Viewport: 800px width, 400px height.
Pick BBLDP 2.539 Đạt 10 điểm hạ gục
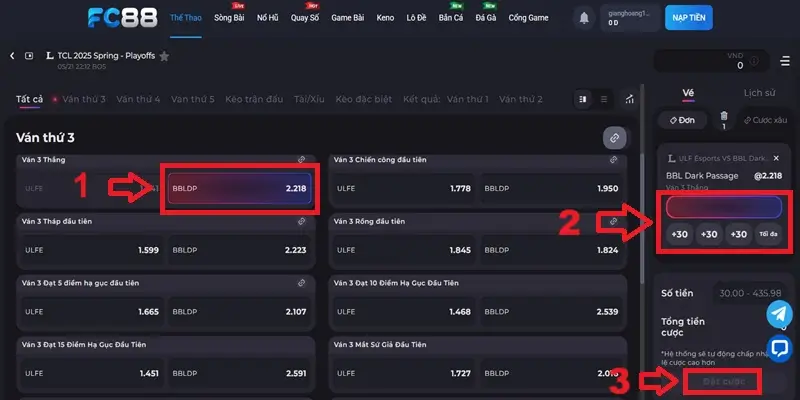tap(552, 312)
